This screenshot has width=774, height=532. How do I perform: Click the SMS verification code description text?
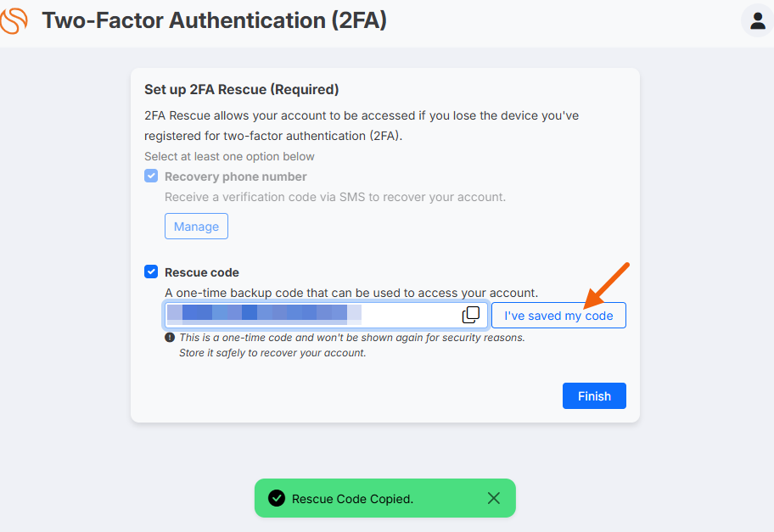335,197
